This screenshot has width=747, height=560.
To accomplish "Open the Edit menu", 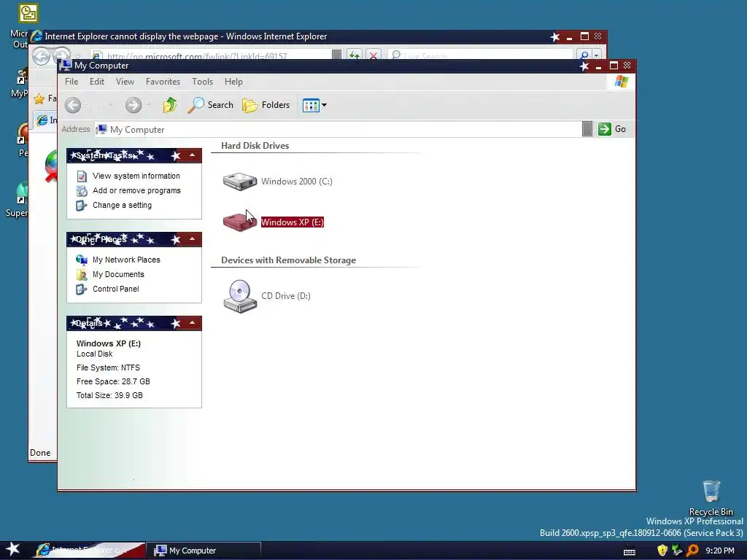I will tap(97, 82).
